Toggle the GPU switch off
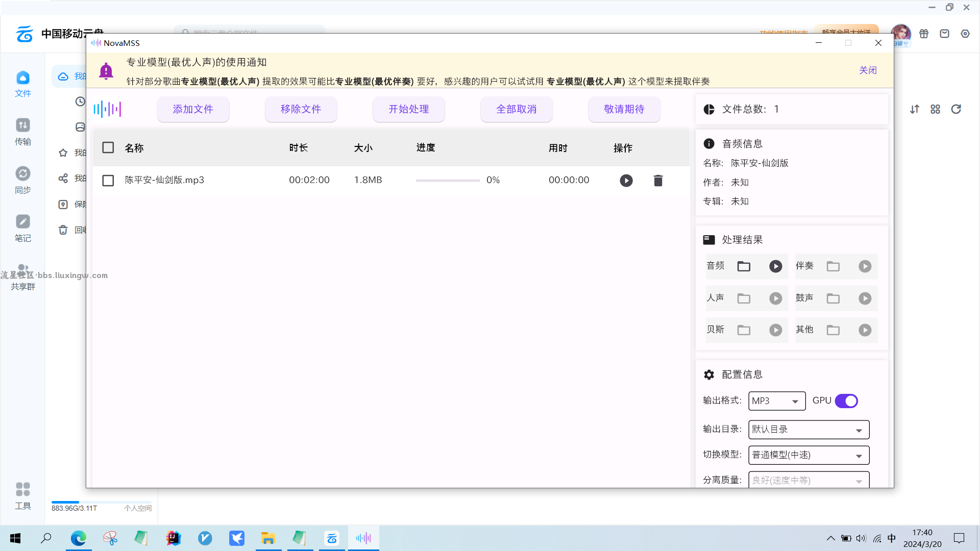This screenshot has height=551, width=980. coord(846,401)
